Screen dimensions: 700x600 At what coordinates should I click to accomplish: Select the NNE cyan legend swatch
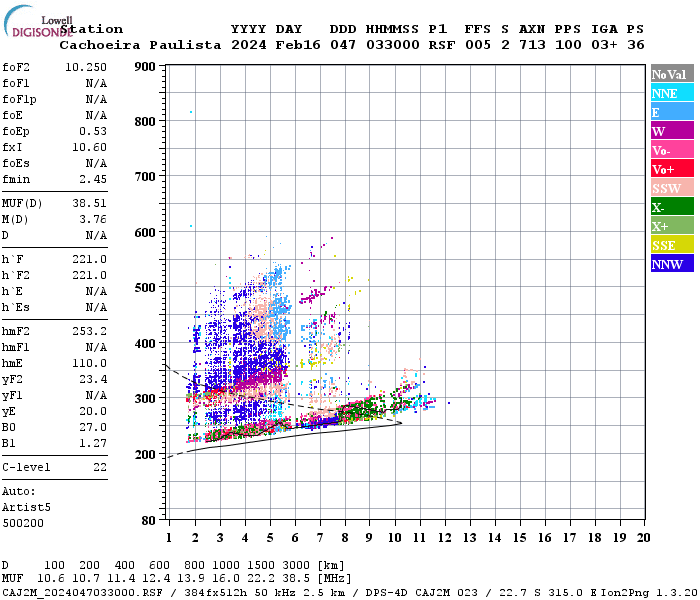click(672, 93)
